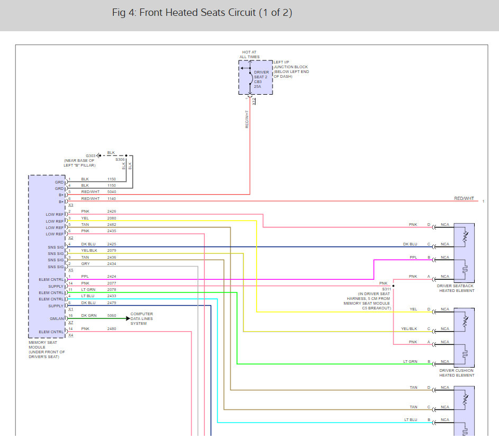This screenshot has height=448, width=499.
Task: Click circuit number 2436
Action: 112,258
